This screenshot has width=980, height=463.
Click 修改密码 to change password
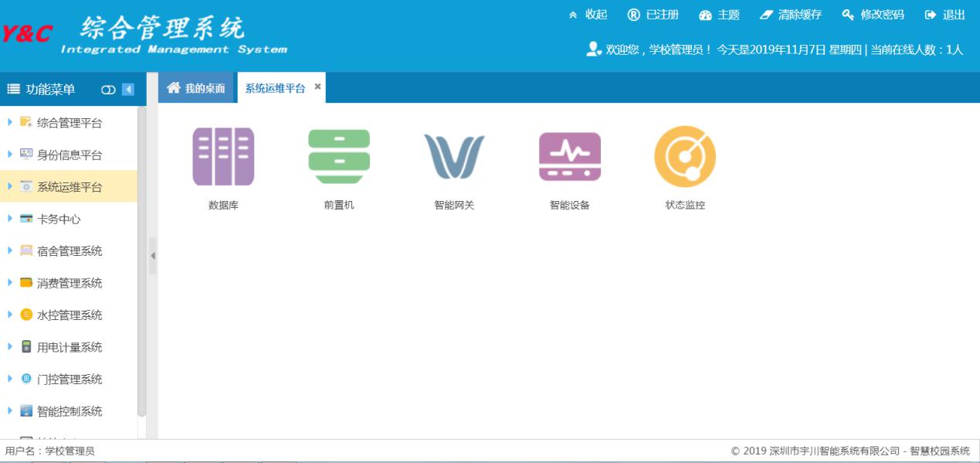tap(873, 15)
